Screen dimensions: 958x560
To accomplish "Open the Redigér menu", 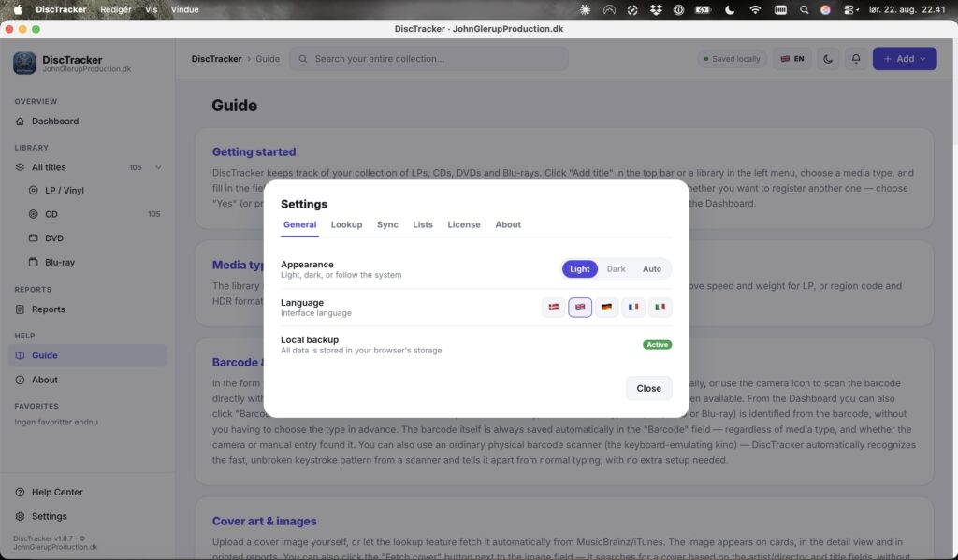I will click(116, 9).
